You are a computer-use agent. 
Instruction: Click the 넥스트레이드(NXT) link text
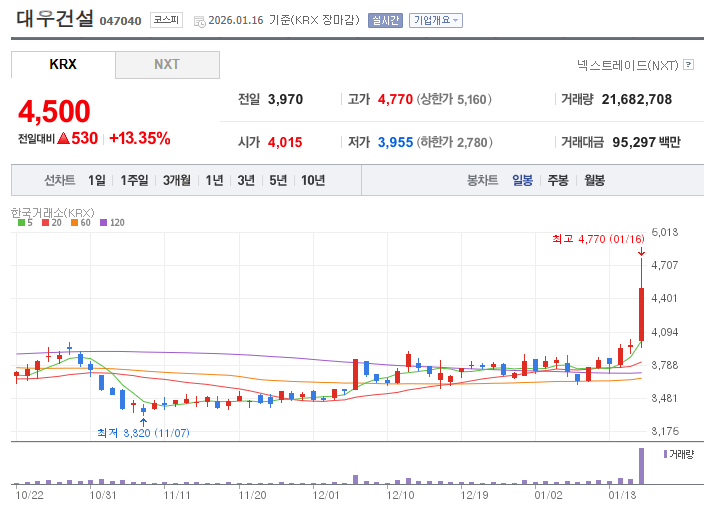pyautogui.click(x=627, y=65)
